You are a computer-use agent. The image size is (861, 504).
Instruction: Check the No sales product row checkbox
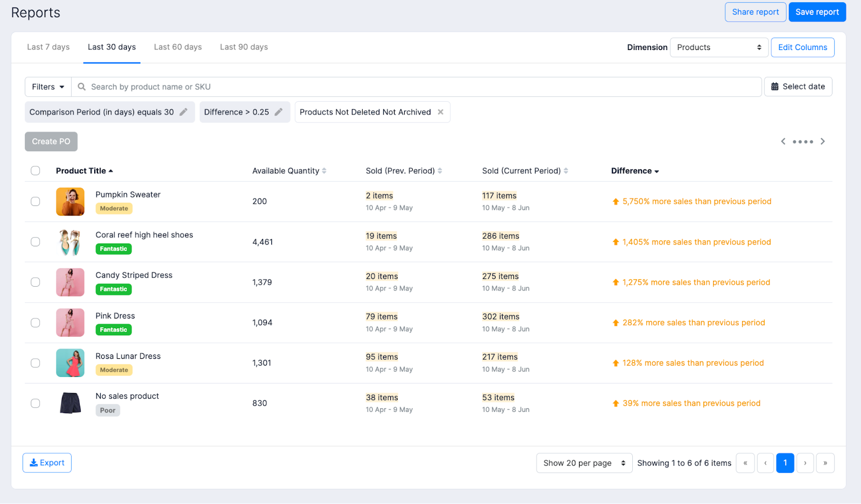pos(35,403)
